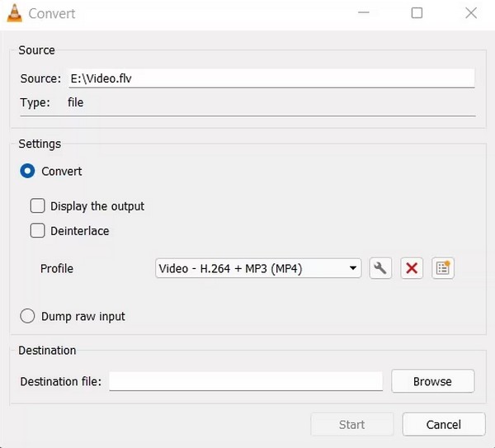Viewport: 495px width, 448px height.
Task: Enable the Display the output checkbox
Action: [x=38, y=206]
